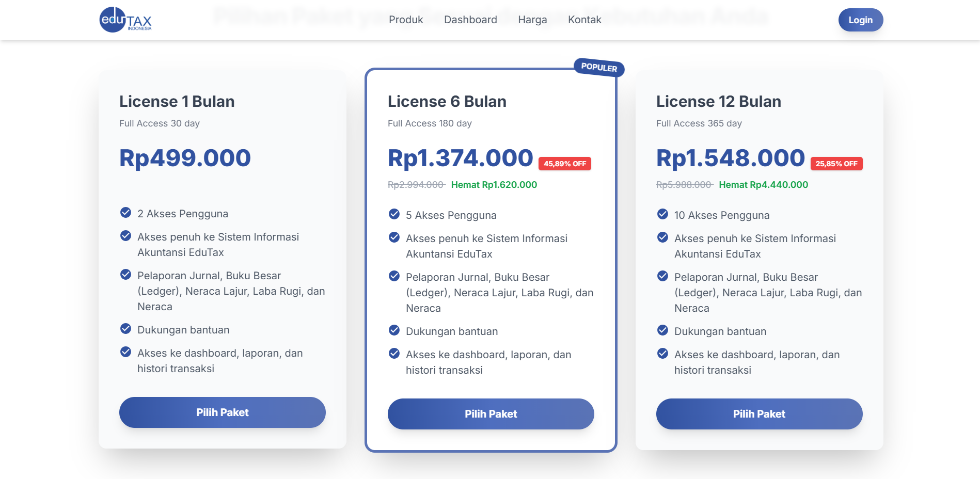Click the EduTax Indonesia logo
980x479 pixels.
125,20
